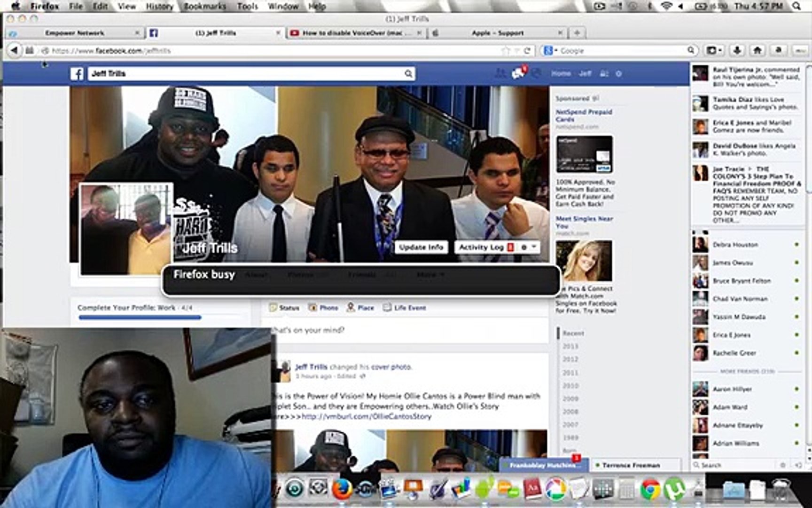Click the Firefox search magnifier icon
The height and width of the screenshot is (508, 812).
point(691,50)
